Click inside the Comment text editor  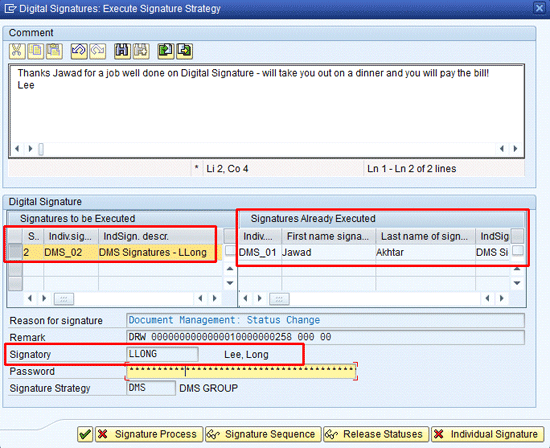pos(267,112)
